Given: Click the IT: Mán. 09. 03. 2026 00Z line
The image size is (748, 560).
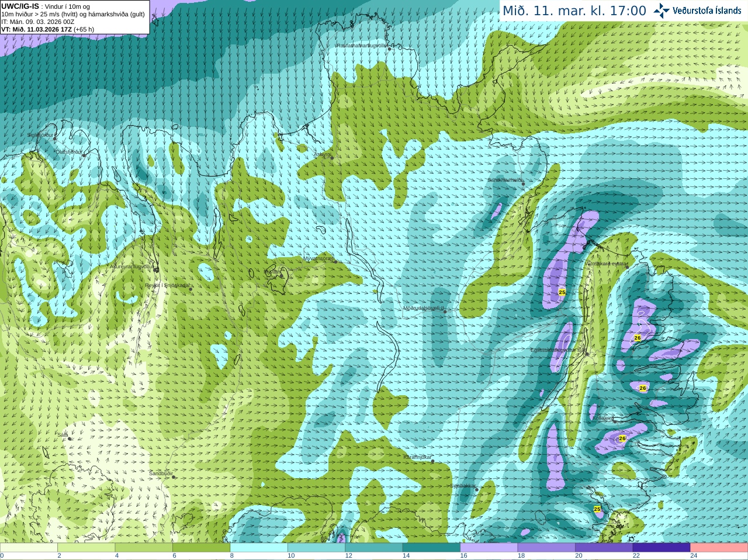Looking at the screenshot, I should [38, 22].
